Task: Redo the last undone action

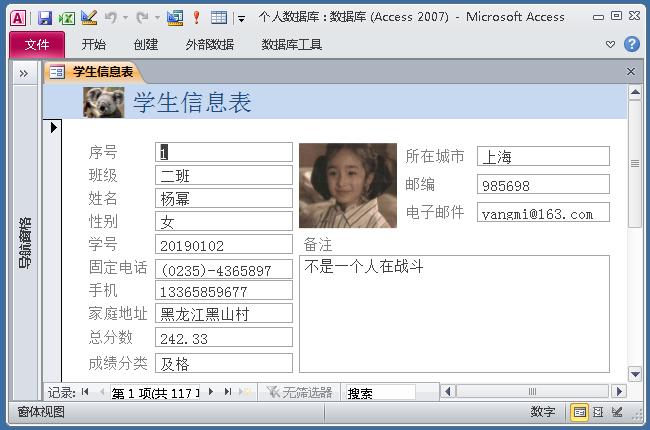Action: click(x=142, y=17)
